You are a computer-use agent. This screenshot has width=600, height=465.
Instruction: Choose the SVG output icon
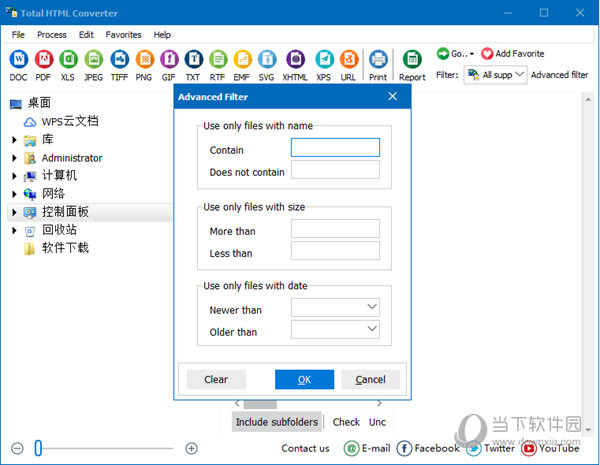[x=267, y=59]
